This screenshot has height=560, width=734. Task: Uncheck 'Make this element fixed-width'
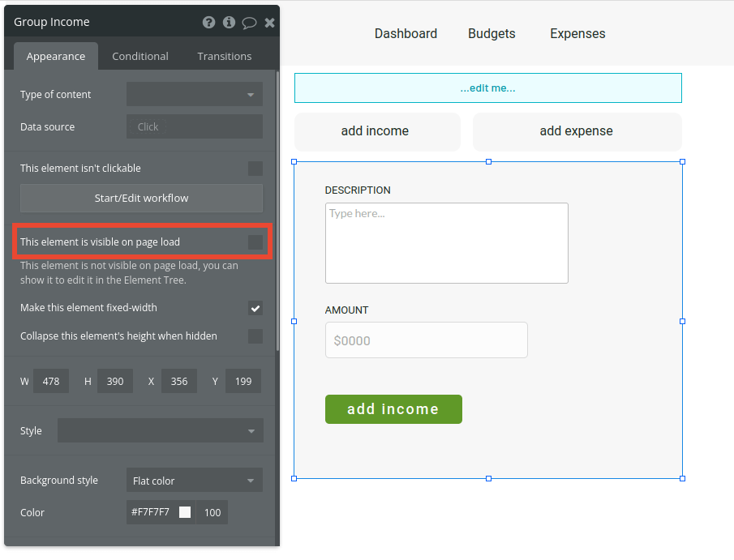click(255, 308)
